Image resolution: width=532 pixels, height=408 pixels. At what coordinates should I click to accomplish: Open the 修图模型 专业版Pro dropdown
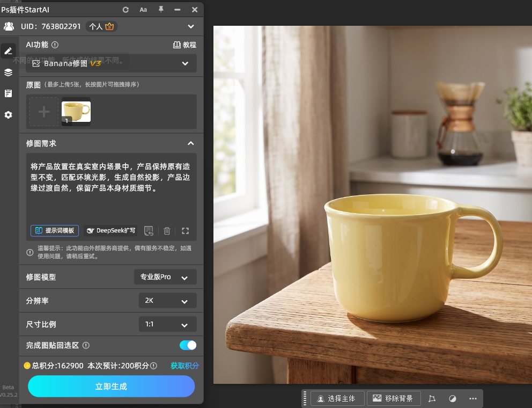tap(165, 277)
